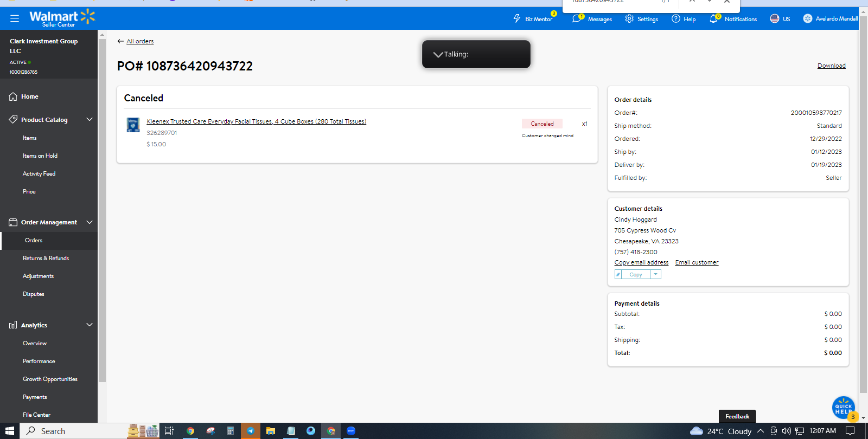
Task: Open the Windows action center icon
Action: click(x=850, y=431)
